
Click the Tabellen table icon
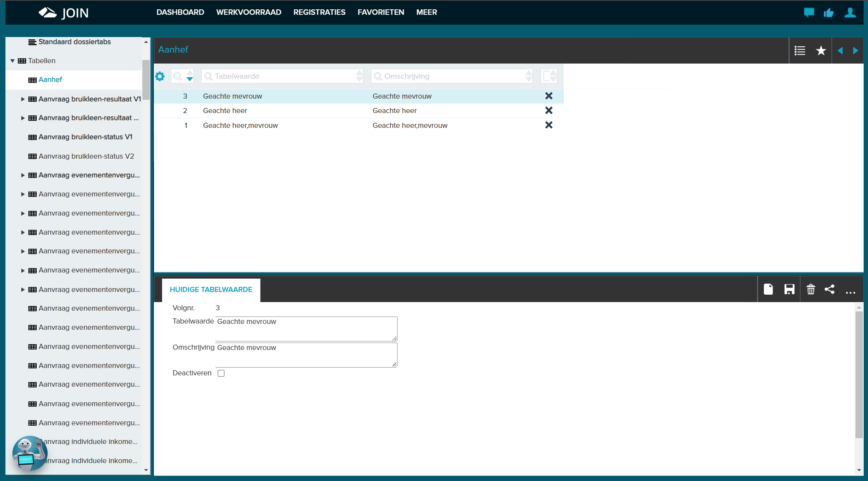pos(22,61)
